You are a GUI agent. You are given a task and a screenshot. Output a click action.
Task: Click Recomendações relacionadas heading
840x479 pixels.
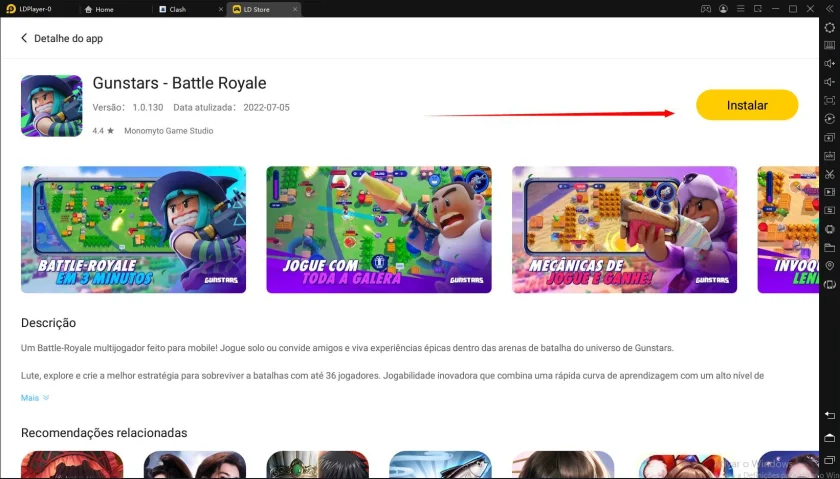click(104, 433)
